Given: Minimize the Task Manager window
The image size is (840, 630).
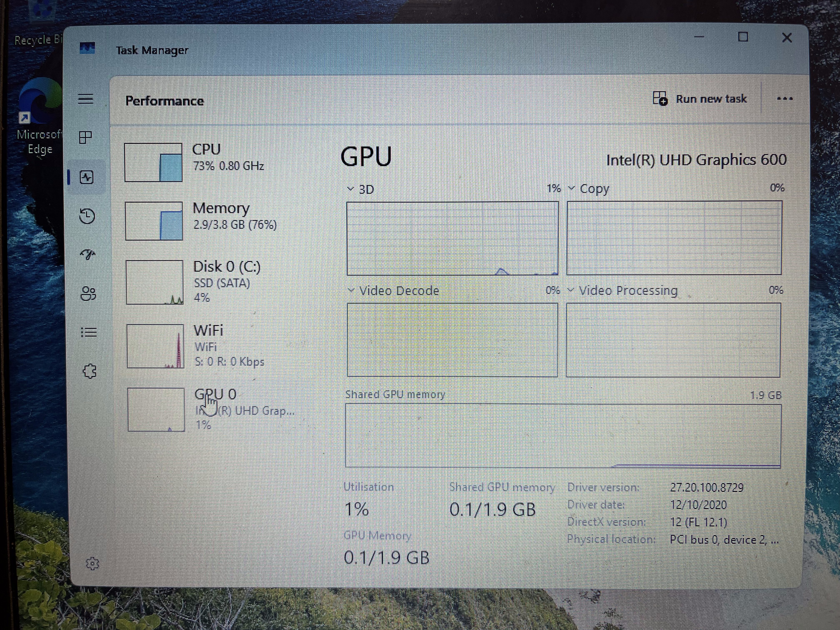Looking at the screenshot, I should (x=699, y=37).
